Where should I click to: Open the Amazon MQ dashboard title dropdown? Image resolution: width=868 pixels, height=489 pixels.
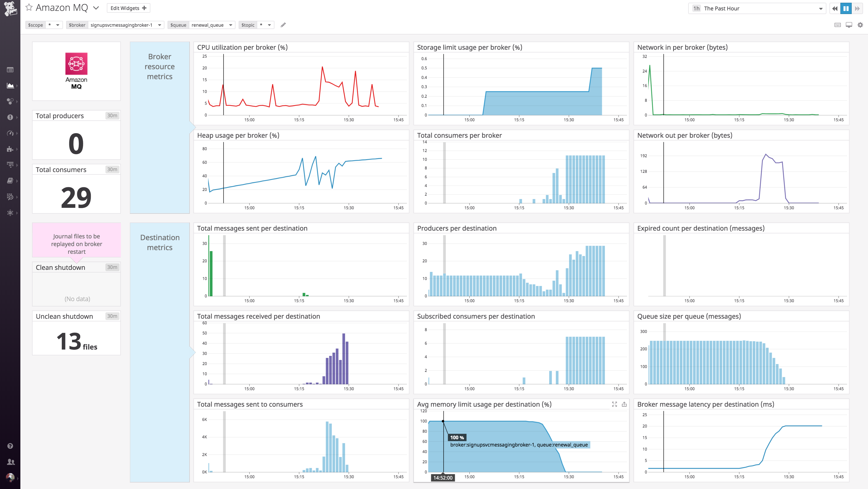[x=96, y=8]
